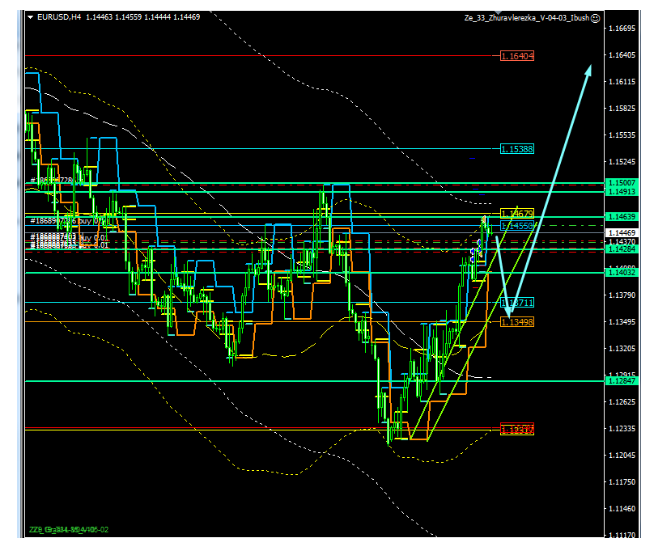Select the orange 1.13498 level label
Viewport: 661px width, 546px height.
(x=517, y=321)
